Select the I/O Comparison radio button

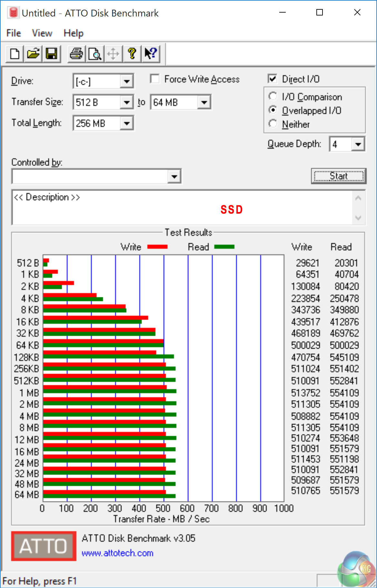tap(273, 96)
